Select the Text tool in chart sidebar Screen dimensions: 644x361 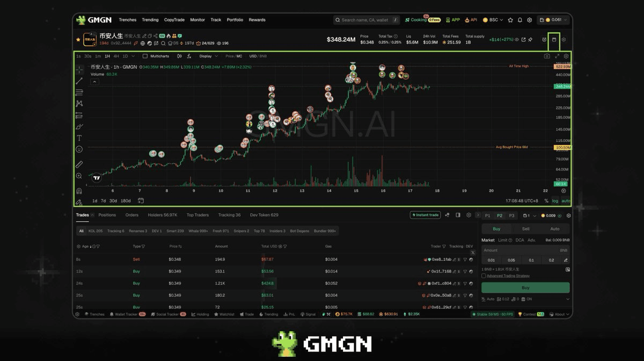click(x=79, y=138)
